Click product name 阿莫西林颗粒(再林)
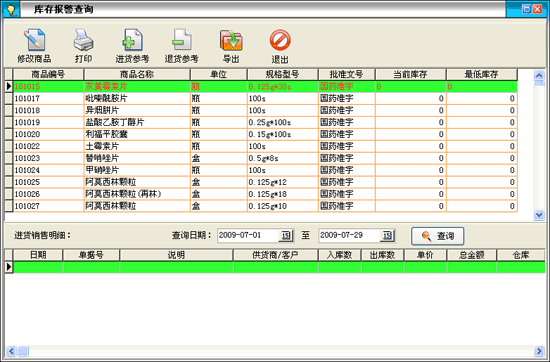 coord(123,194)
